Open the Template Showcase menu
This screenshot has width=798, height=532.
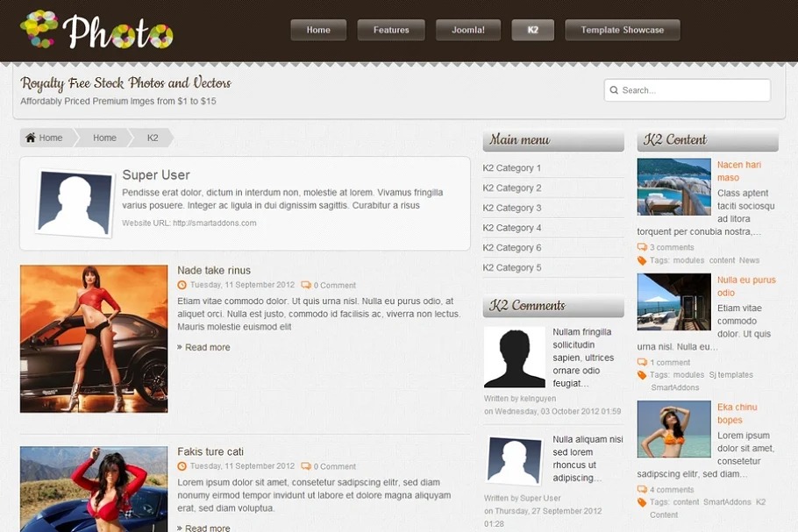pyautogui.click(x=622, y=30)
